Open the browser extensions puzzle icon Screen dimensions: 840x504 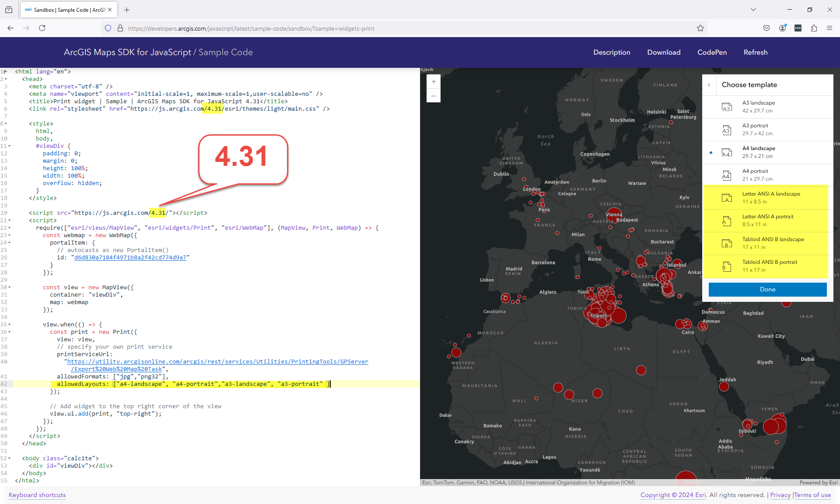point(814,28)
